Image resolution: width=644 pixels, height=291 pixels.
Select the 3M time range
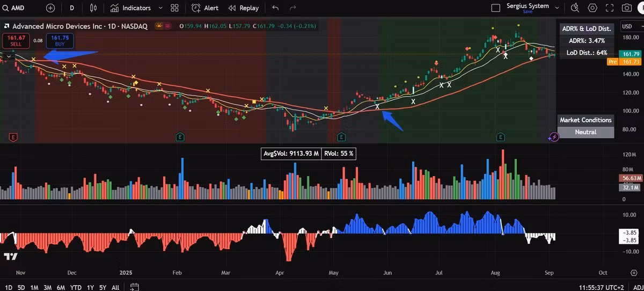click(47, 287)
